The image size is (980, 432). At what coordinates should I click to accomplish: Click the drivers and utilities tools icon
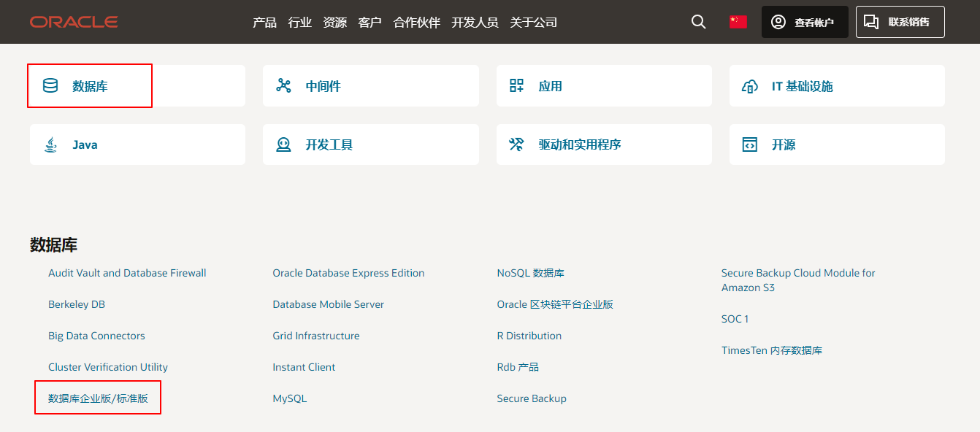click(516, 144)
